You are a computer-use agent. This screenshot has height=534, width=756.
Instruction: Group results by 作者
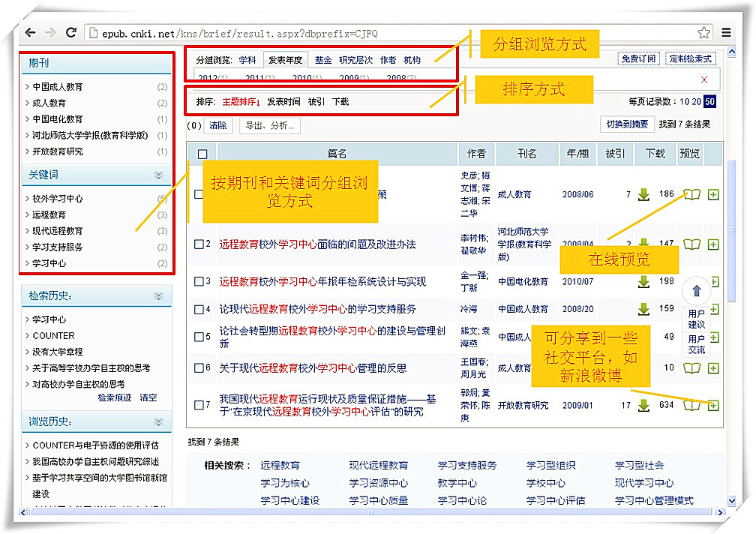tap(388, 60)
